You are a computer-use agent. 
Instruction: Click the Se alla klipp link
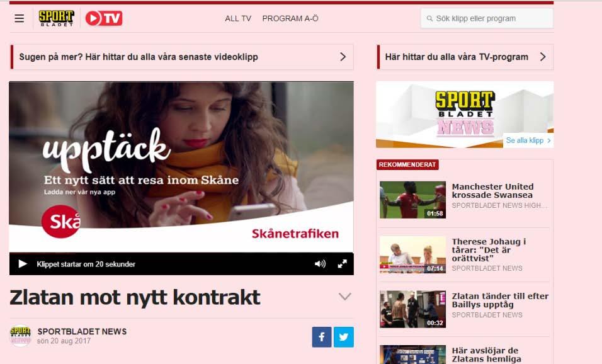click(528, 140)
